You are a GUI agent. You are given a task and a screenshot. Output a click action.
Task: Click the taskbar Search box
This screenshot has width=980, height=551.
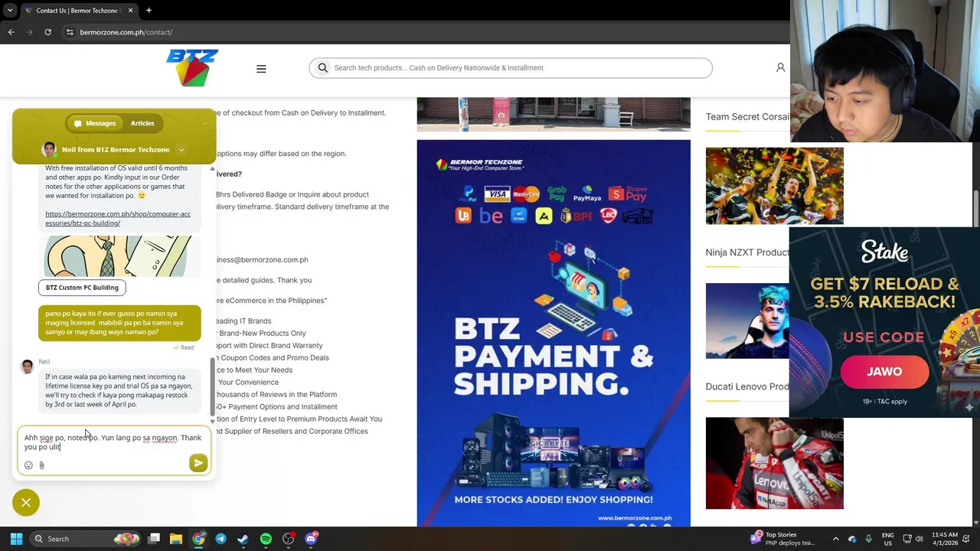pos(84,539)
